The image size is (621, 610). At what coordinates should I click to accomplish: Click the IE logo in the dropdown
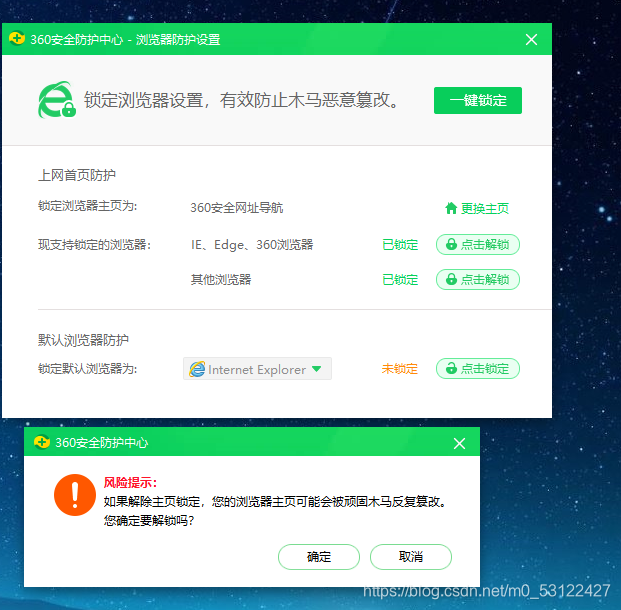tap(197, 369)
